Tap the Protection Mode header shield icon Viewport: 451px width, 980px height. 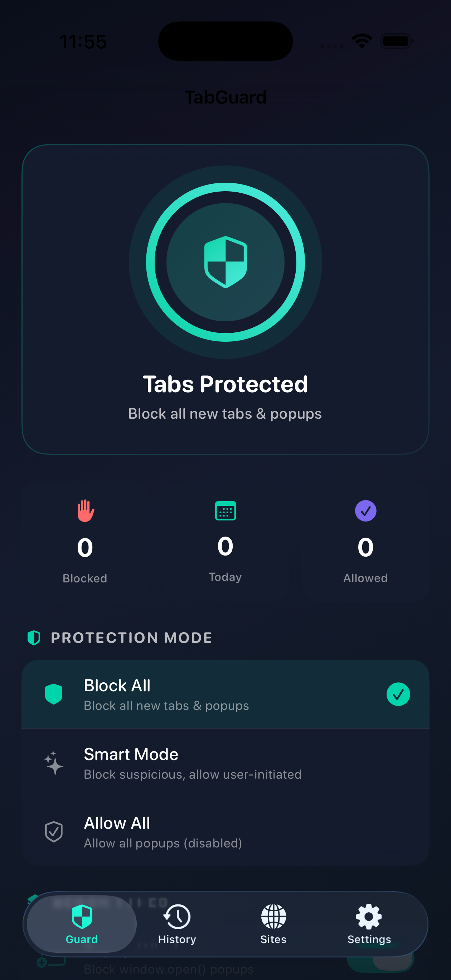(x=34, y=638)
